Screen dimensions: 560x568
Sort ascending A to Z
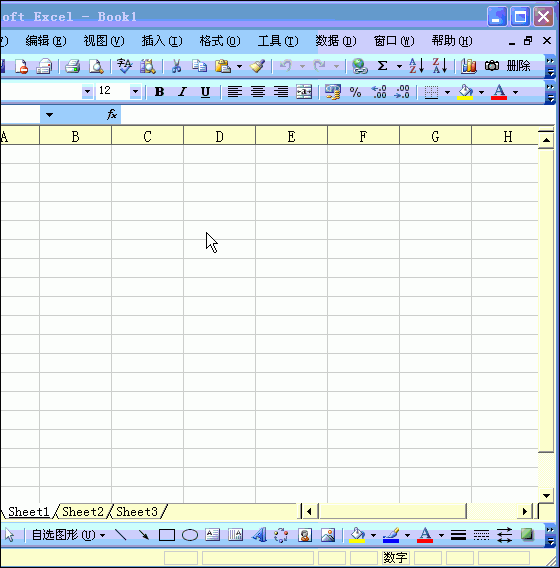pos(416,66)
